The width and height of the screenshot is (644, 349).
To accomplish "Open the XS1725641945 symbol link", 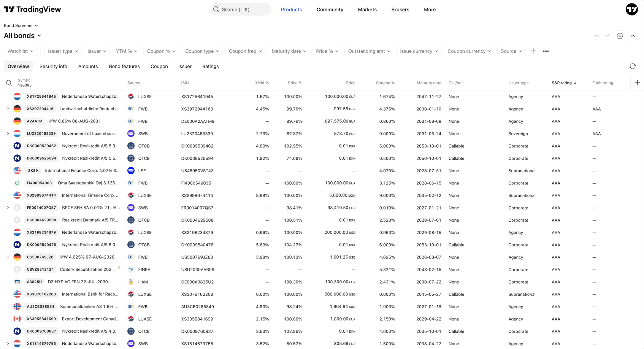I will coord(41,97).
